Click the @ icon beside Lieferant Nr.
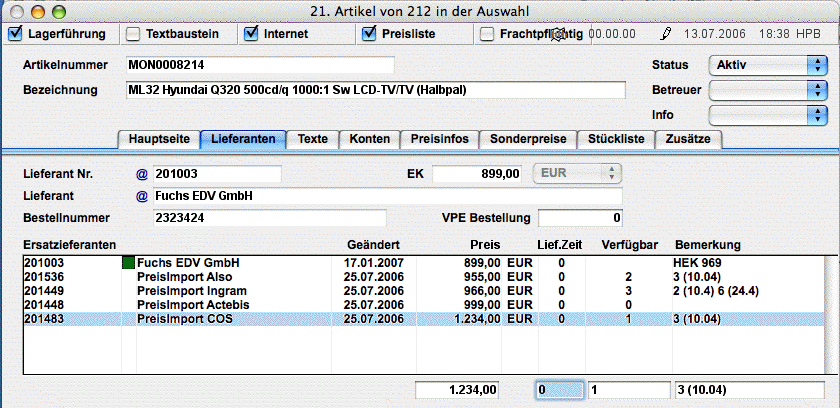The image size is (840, 408). click(x=142, y=174)
